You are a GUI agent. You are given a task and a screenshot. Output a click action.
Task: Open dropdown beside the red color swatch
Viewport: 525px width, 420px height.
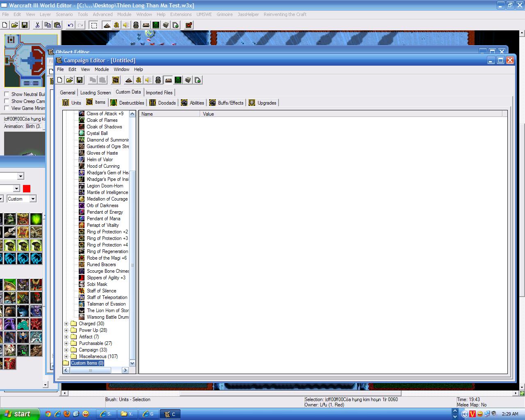(x=16, y=189)
